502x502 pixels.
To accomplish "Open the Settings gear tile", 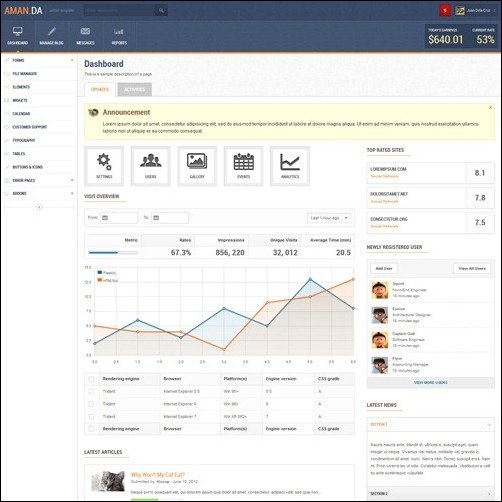I will point(104,166).
